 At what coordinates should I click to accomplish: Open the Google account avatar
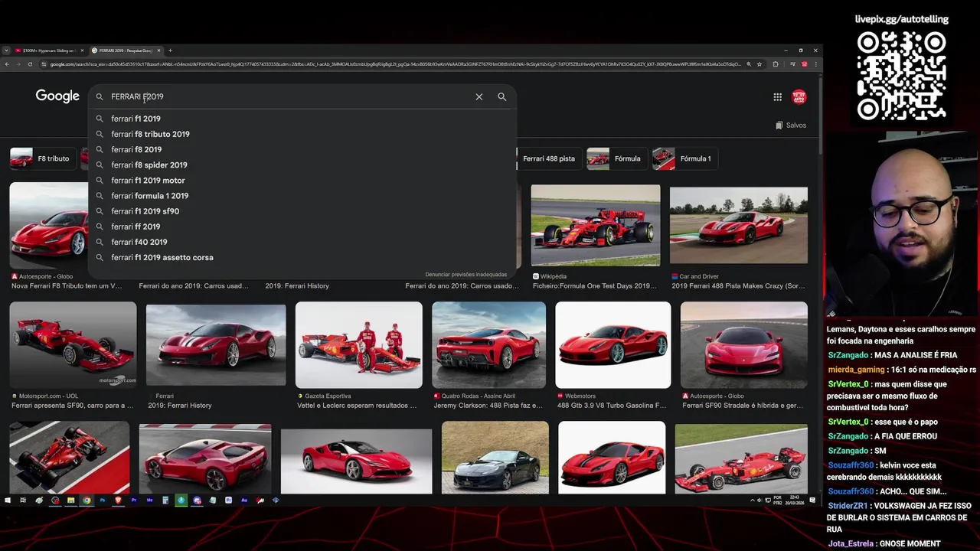tap(799, 96)
